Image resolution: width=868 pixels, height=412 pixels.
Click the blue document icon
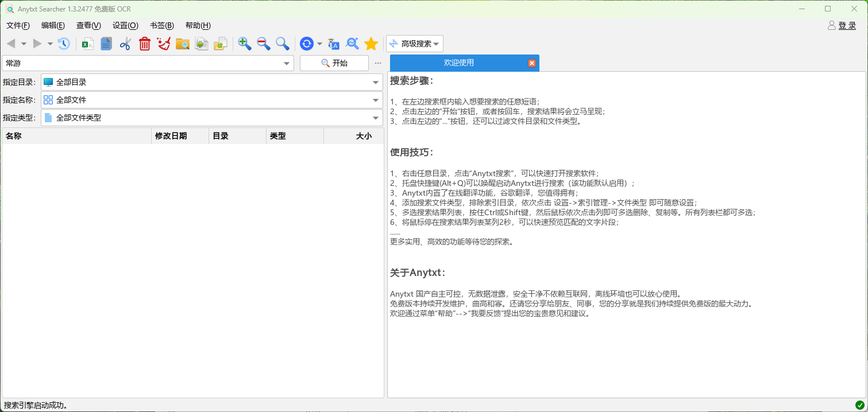coord(106,44)
